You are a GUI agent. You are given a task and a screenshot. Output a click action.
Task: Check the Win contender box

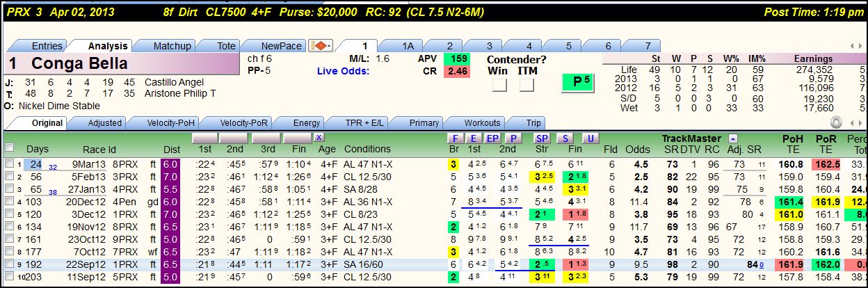point(499,85)
